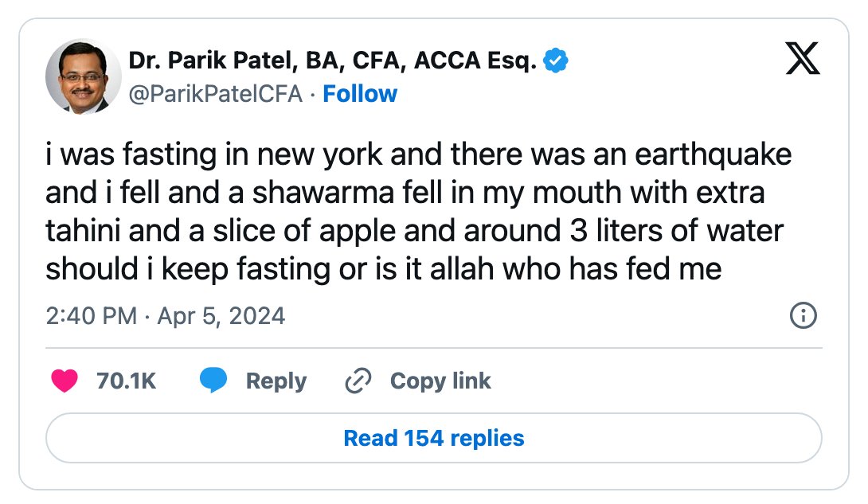Open the X logo in the tweet corner
This screenshot has height=504, width=868.
click(803, 58)
